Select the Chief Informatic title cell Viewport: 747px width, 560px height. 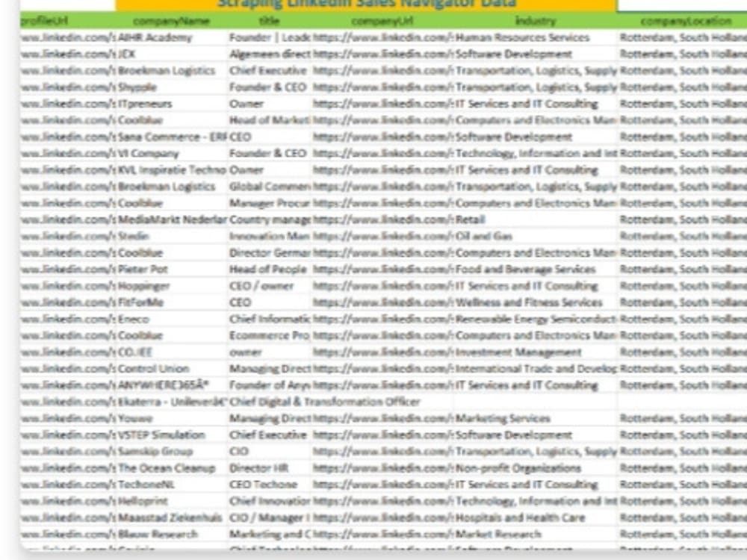270,319
